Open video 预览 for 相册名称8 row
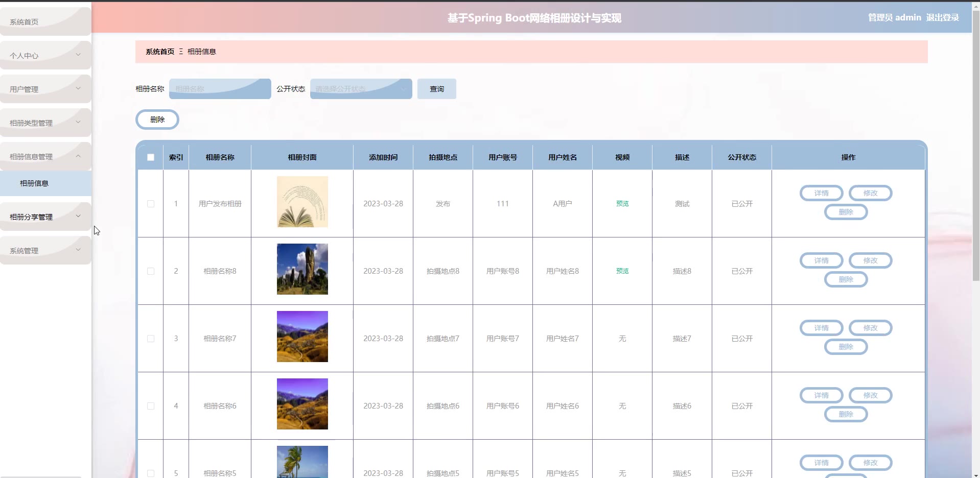This screenshot has width=980, height=478. pyautogui.click(x=622, y=271)
